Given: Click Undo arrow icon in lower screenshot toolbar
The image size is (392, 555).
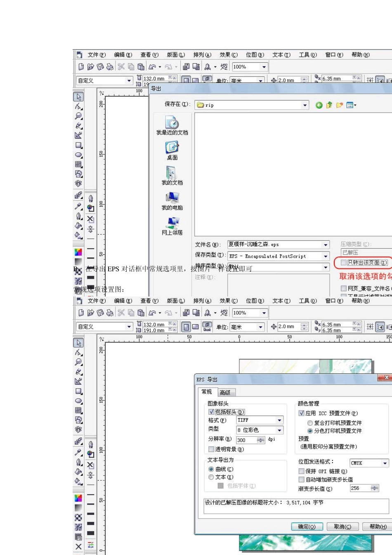Looking at the screenshot, I should click(152, 313).
